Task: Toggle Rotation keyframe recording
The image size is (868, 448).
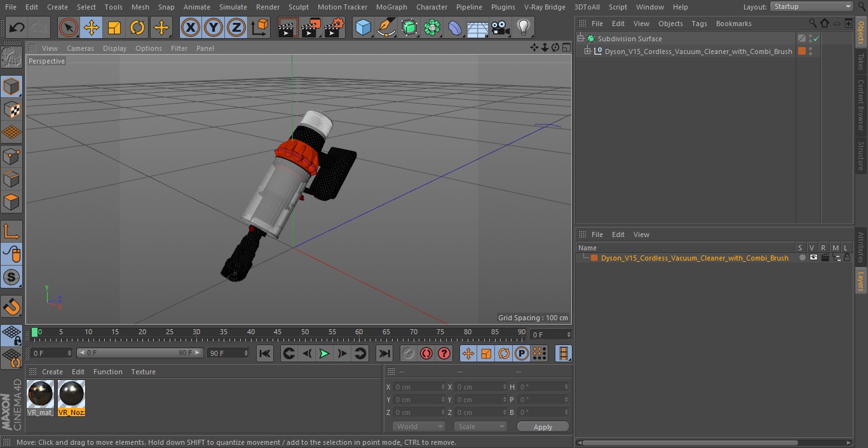Action: [x=504, y=353]
